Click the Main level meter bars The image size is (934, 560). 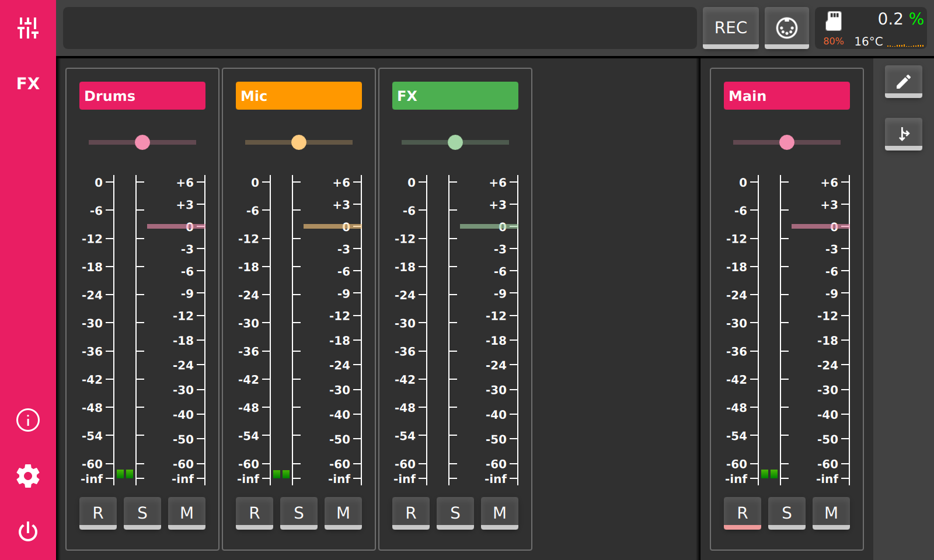coord(769,474)
